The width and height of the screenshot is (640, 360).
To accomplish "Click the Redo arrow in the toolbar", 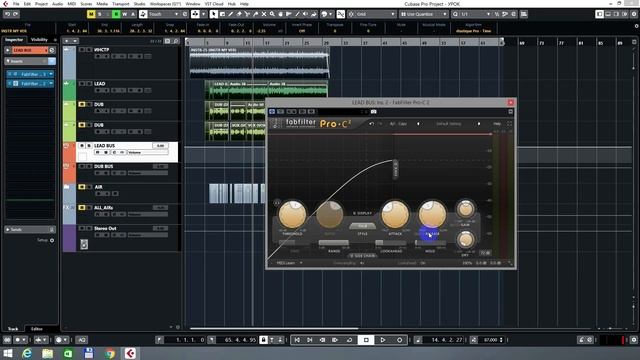I will pos(16,14).
